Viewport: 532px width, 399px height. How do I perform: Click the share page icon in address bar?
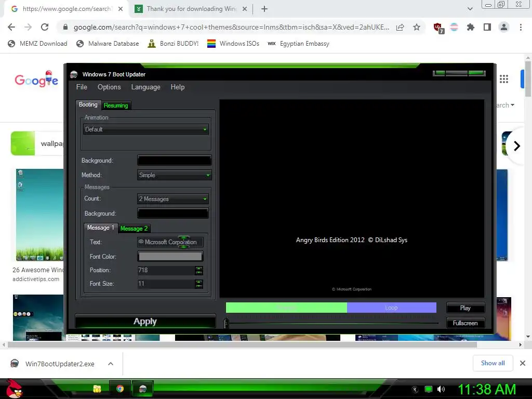click(x=400, y=27)
